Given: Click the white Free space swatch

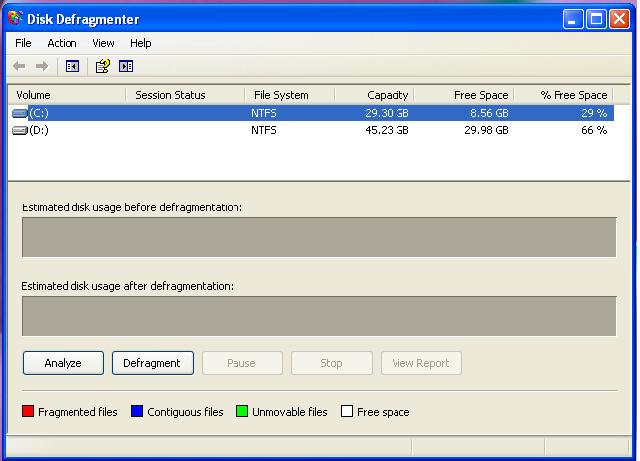Looking at the screenshot, I should coord(347,411).
